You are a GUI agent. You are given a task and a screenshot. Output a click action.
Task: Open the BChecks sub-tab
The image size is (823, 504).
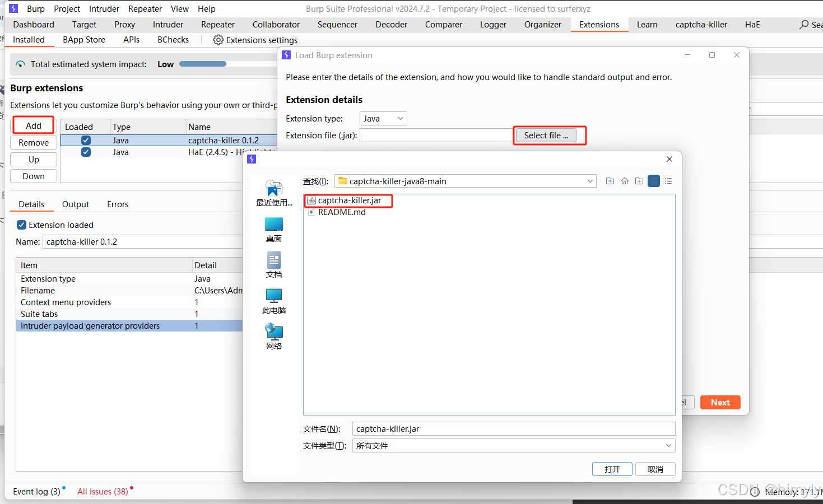pos(173,40)
